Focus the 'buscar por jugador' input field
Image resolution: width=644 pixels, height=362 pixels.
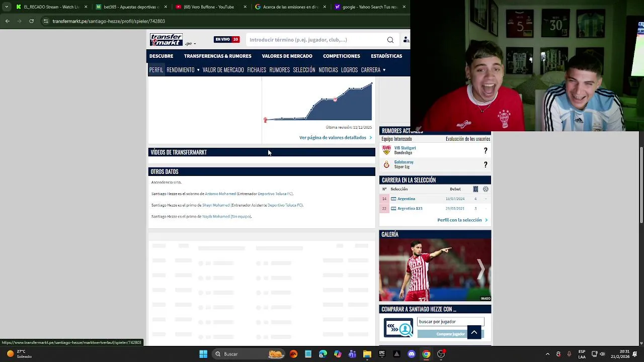click(451, 322)
